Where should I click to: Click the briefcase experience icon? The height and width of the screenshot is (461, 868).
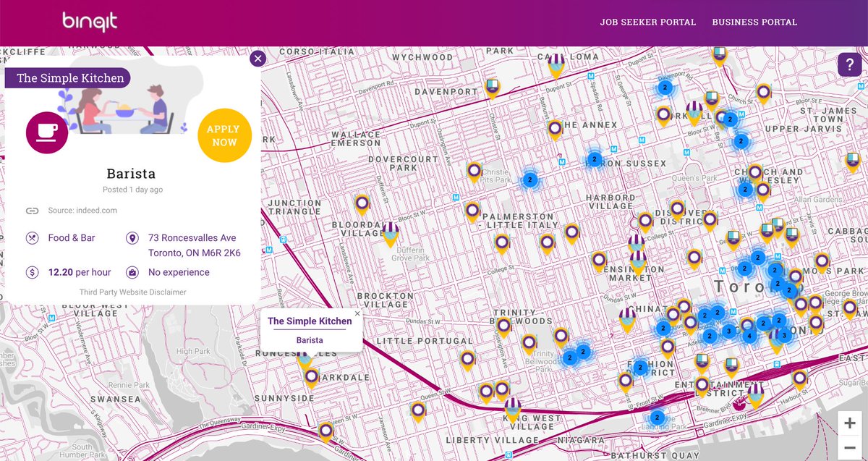pyautogui.click(x=132, y=273)
